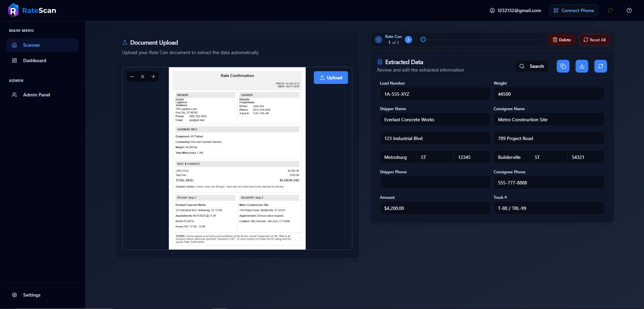This screenshot has width=644, height=309.
Task: Open Settings in the sidebar
Action: point(42,295)
